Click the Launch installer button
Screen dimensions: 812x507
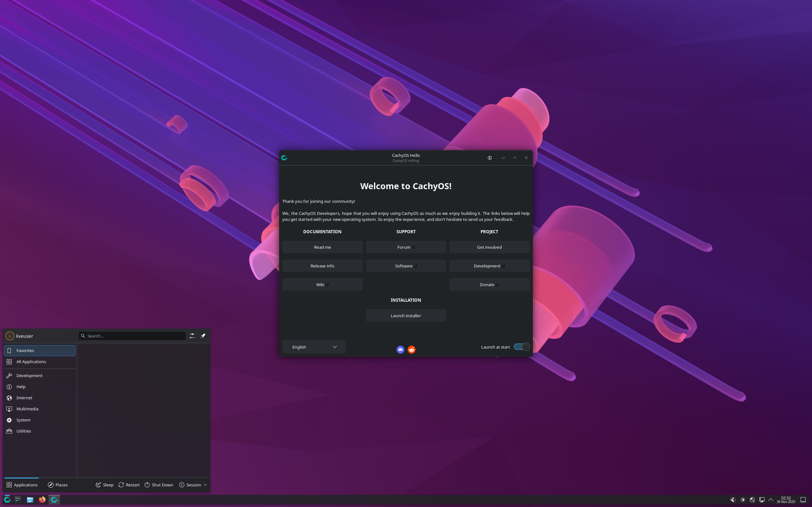(406, 315)
